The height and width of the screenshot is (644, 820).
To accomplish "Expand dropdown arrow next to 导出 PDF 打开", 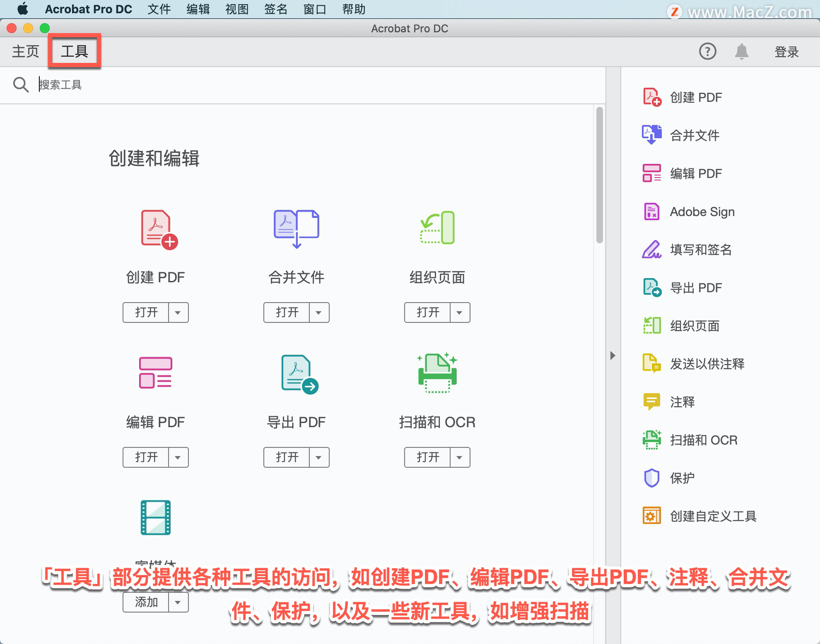I will [319, 458].
